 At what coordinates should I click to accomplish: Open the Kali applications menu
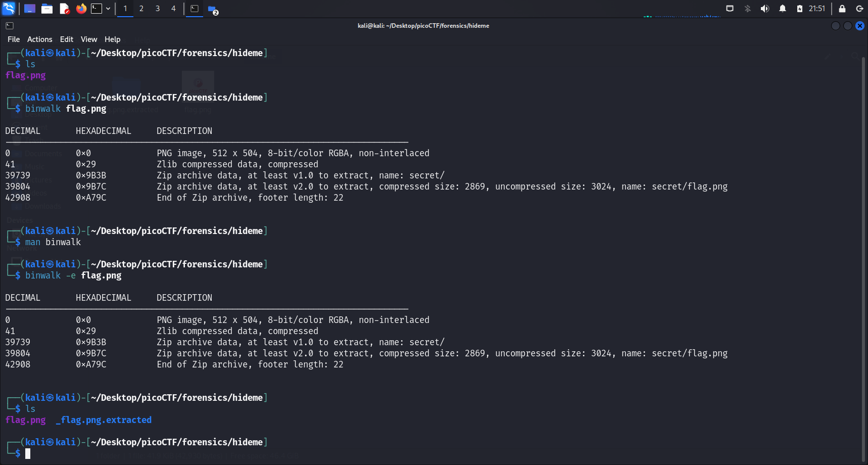(9, 9)
